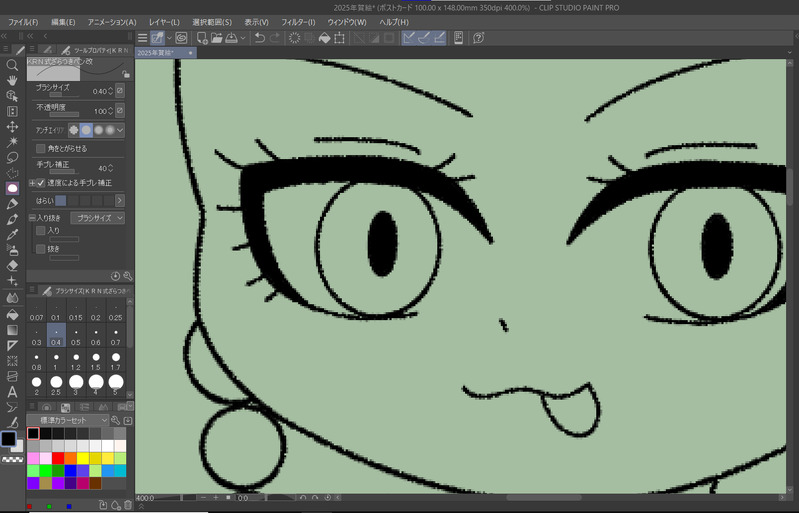Select the Zoom magnifier tool

[12, 65]
